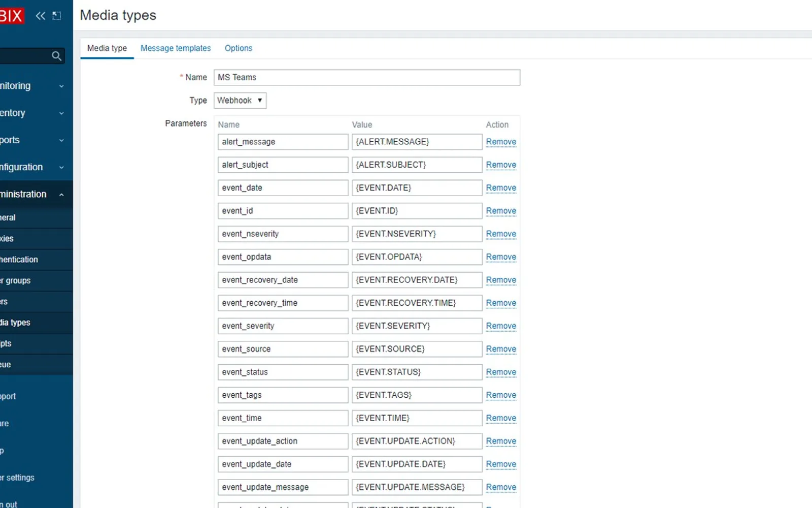Click the sidebar search input field
The width and height of the screenshot is (812, 508).
pyautogui.click(x=25, y=56)
